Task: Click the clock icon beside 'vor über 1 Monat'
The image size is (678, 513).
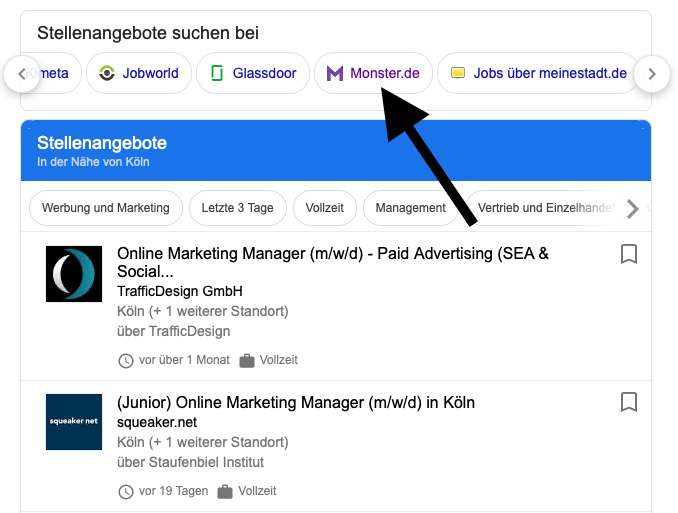Action: (x=126, y=361)
